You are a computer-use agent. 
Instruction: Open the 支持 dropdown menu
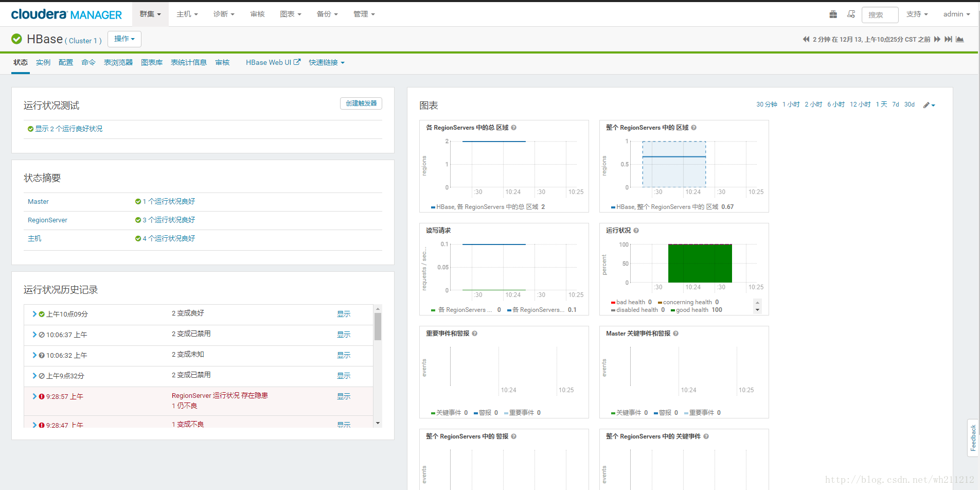click(917, 14)
